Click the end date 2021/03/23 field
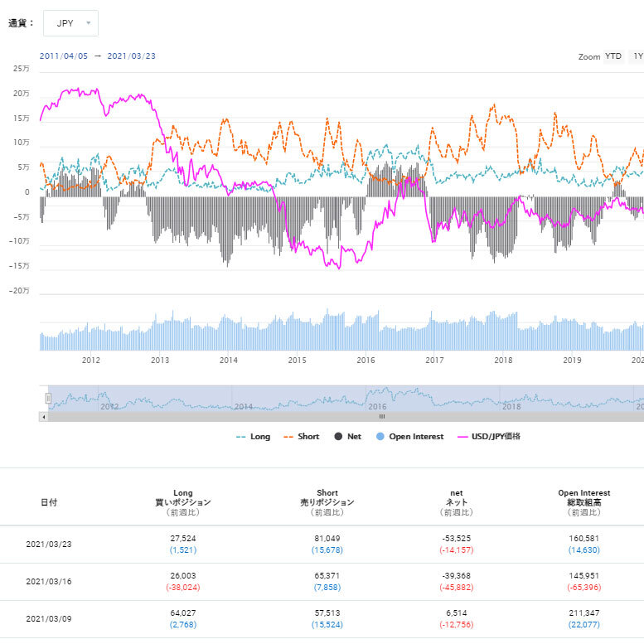644x644 pixels. click(130, 56)
